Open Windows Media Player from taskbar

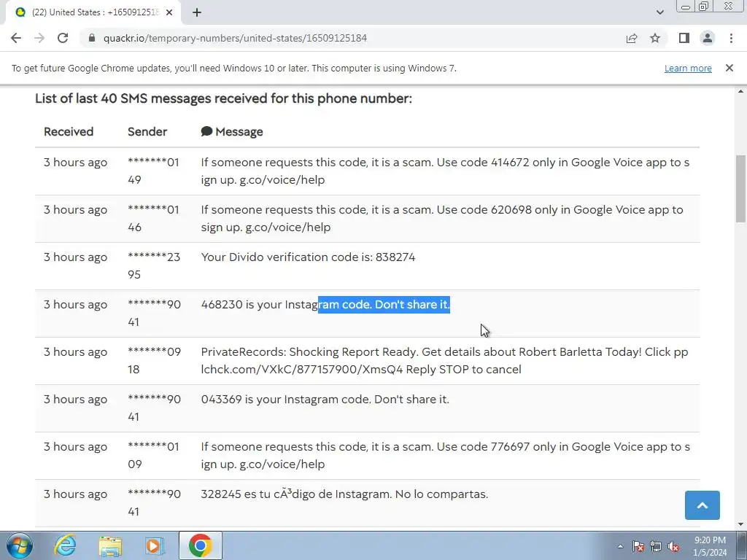[155, 545]
